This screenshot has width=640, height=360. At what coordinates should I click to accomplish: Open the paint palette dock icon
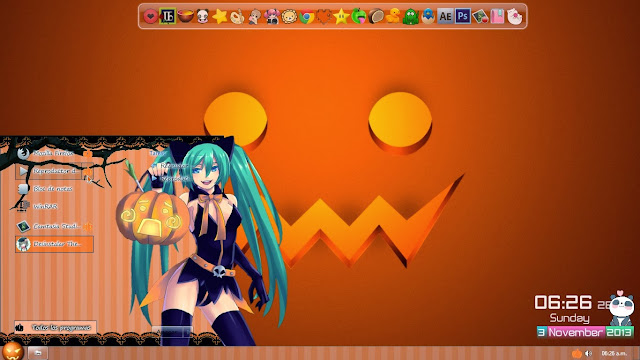coord(237,17)
